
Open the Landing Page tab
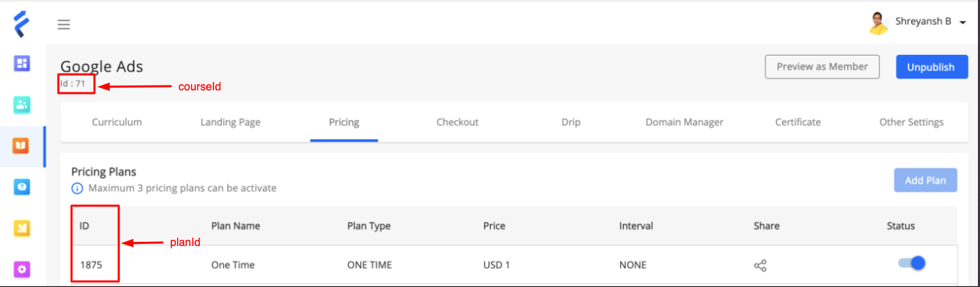coord(231,122)
